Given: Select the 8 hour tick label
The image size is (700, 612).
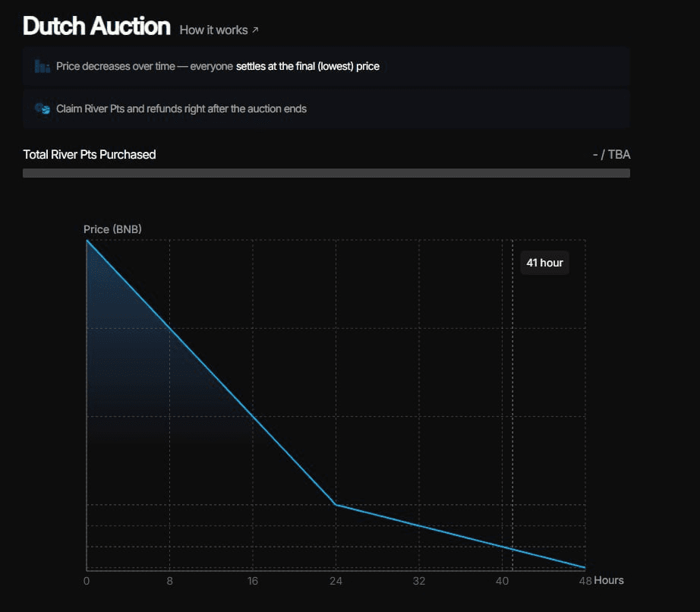Looking at the screenshot, I should pyautogui.click(x=169, y=582).
